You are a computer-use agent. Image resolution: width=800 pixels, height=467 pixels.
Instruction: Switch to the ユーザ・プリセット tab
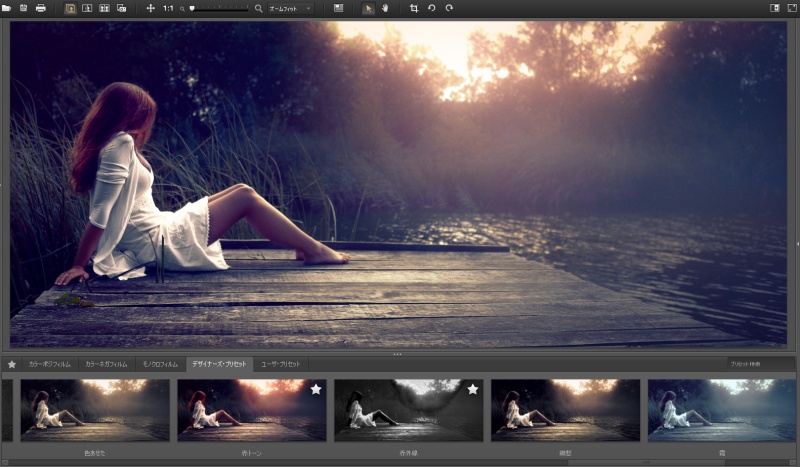pyautogui.click(x=281, y=364)
